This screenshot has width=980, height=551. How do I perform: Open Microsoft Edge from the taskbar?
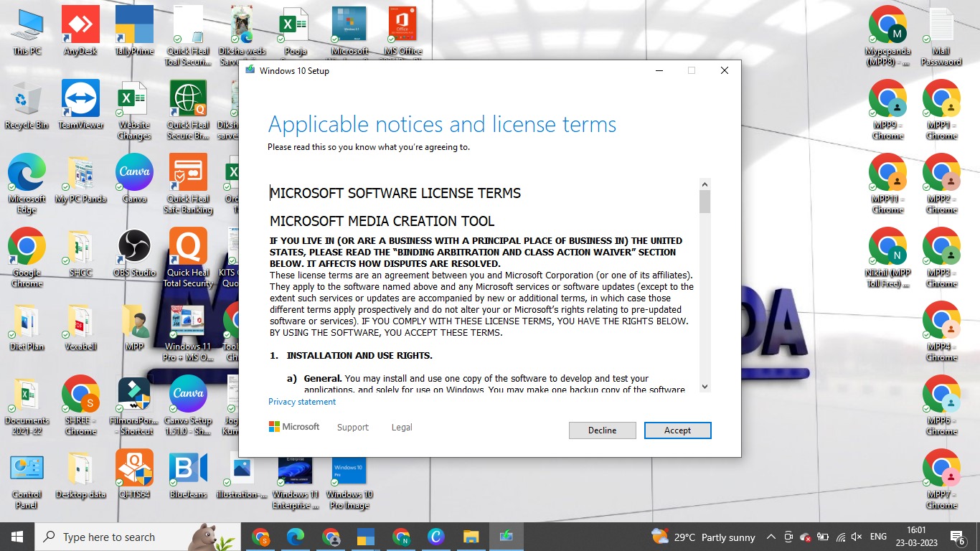[x=296, y=537]
